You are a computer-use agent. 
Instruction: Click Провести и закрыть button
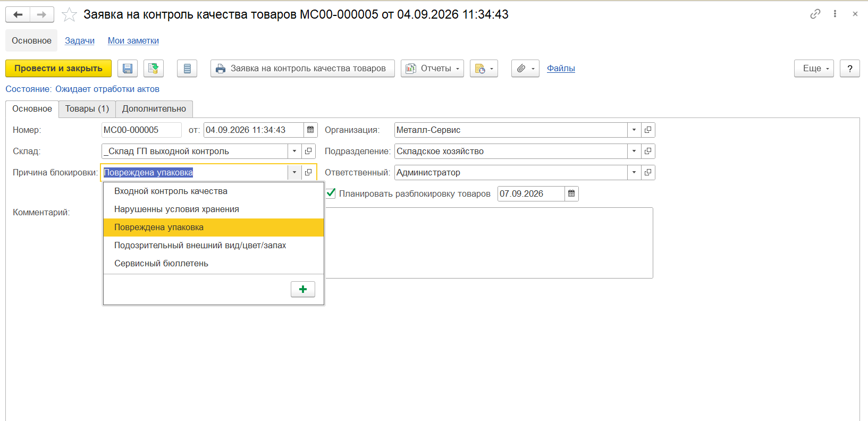point(58,69)
